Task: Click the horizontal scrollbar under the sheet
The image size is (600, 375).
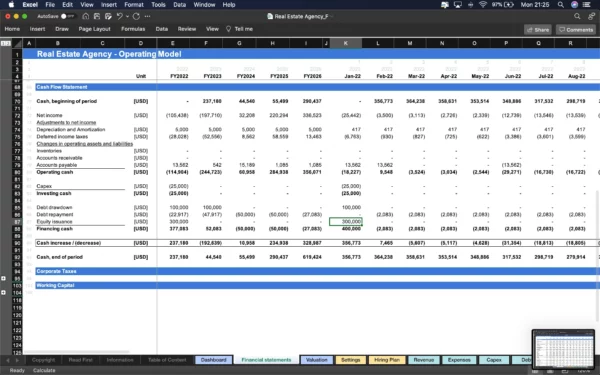Action: (77, 352)
